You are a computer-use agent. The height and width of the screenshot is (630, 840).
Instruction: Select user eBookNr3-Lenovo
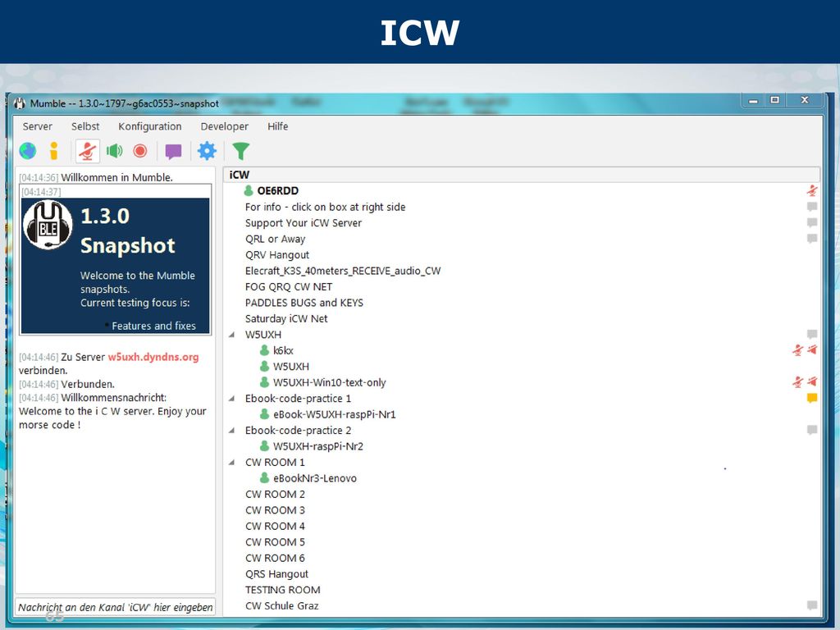click(x=314, y=478)
